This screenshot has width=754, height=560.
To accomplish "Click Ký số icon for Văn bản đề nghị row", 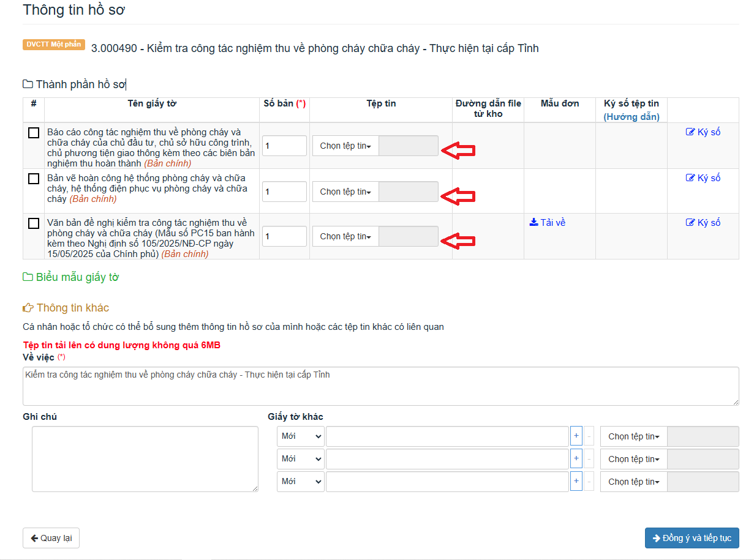I will point(703,223).
